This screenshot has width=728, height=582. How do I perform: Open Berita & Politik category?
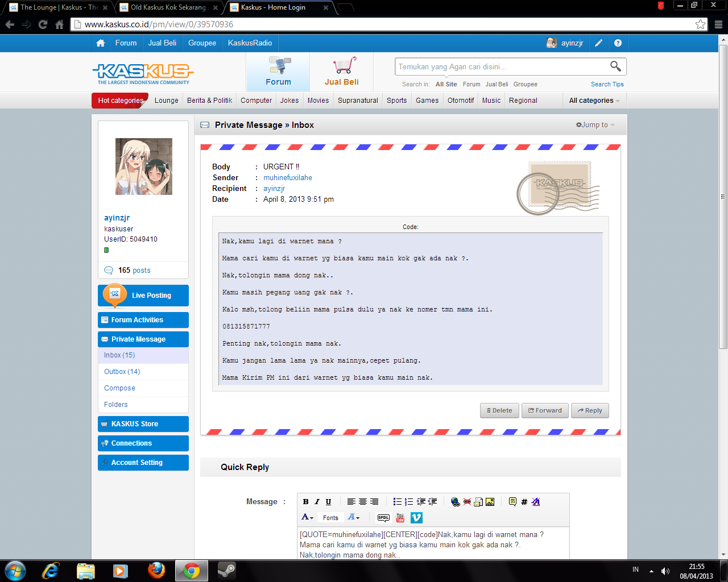click(x=210, y=101)
